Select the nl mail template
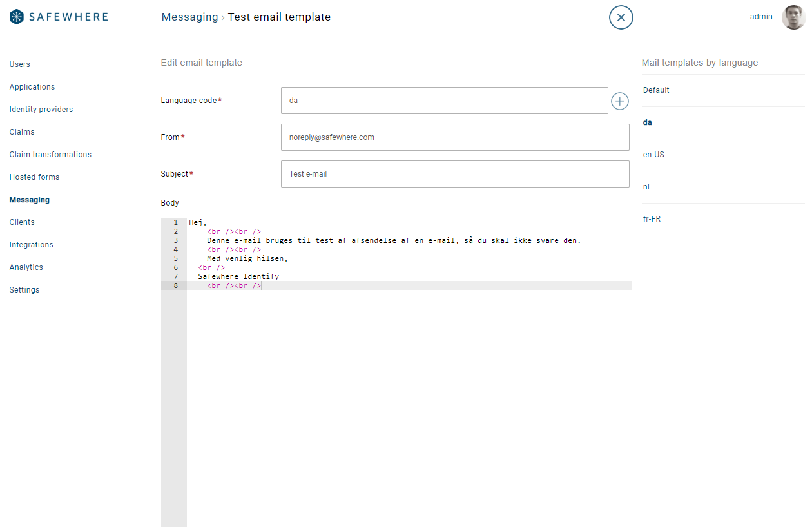 point(646,186)
